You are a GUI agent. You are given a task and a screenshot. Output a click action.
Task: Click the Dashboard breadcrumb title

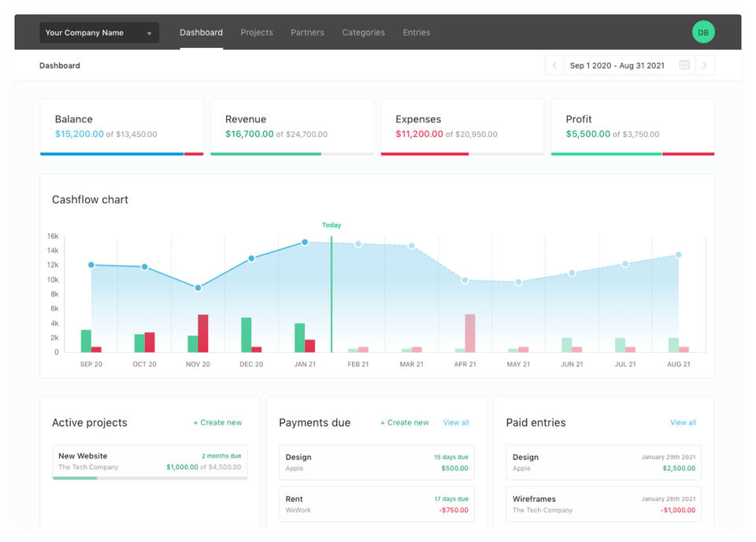point(60,65)
